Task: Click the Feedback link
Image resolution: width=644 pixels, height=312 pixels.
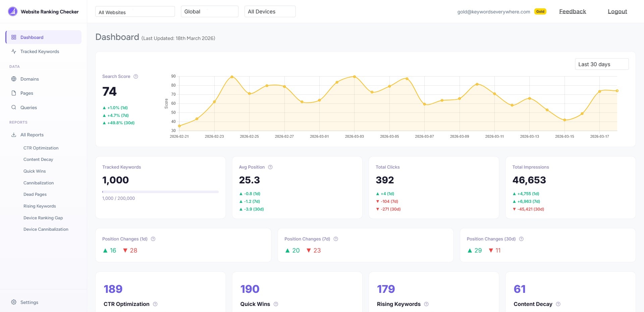Action: coord(572,11)
